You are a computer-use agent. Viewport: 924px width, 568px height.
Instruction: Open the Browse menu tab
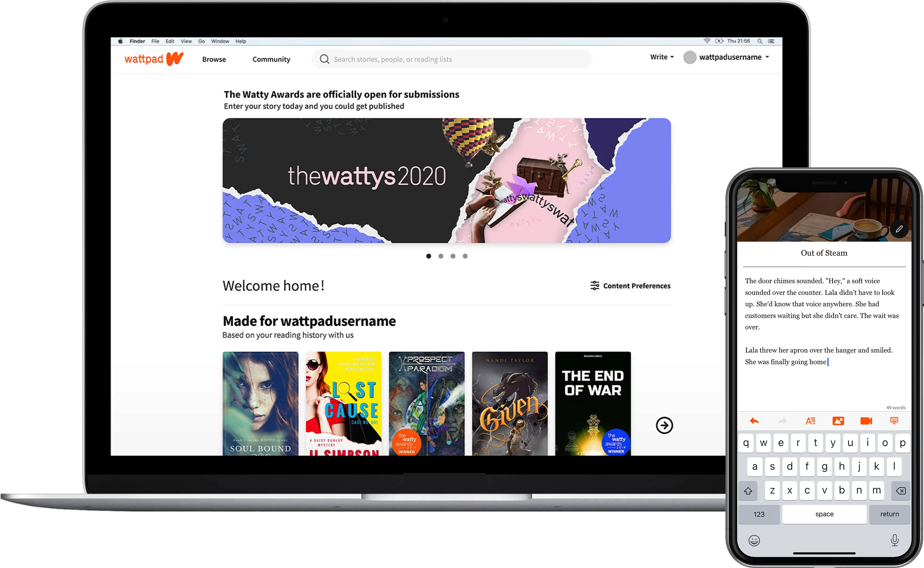tap(214, 59)
